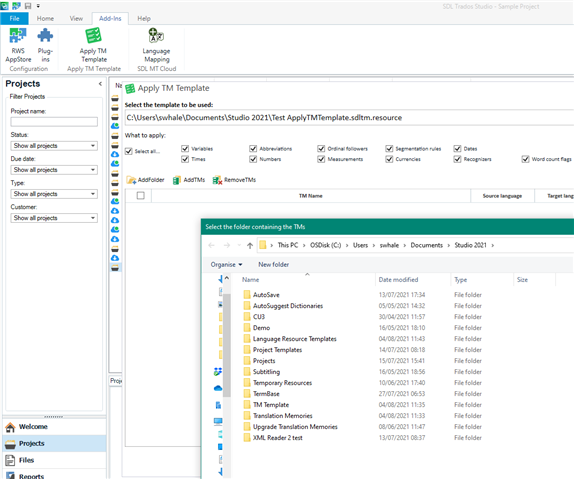The width and height of the screenshot is (574, 479).
Task: Switch to the Home ribbon tab
Action: click(45, 18)
